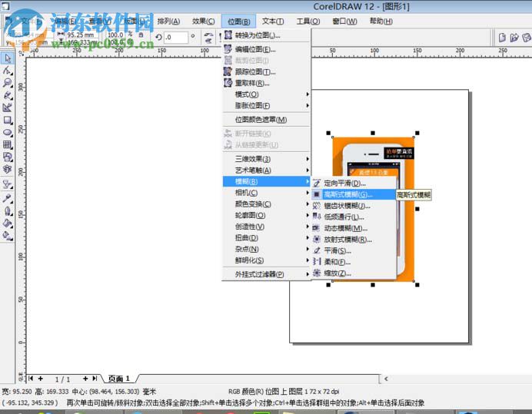
Task: Click Convert to Bitmap 转换为位图
Action: (266, 35)
